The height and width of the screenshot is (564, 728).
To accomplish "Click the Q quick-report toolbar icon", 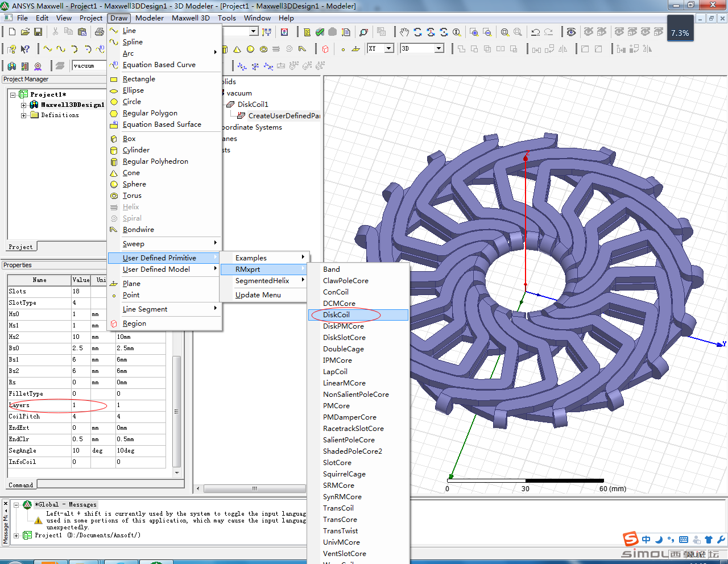I will pyautogui.click(x=284, y=32).
